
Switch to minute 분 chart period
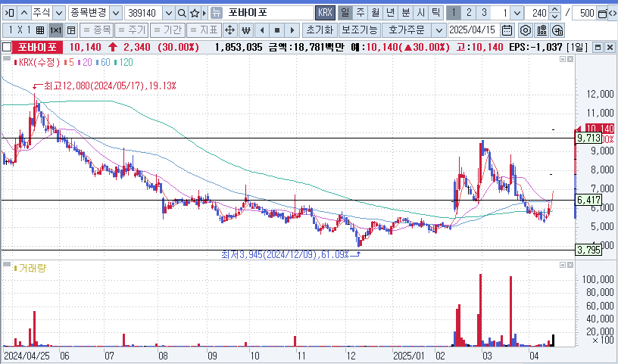[405, 13]
